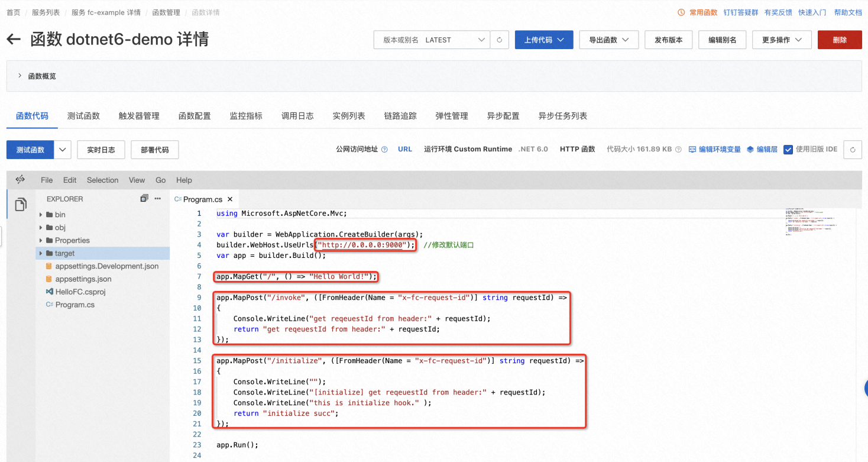Click the refresh icon next to version selector
The width and height of the screenshot is (868, 462).
point(500,40)
